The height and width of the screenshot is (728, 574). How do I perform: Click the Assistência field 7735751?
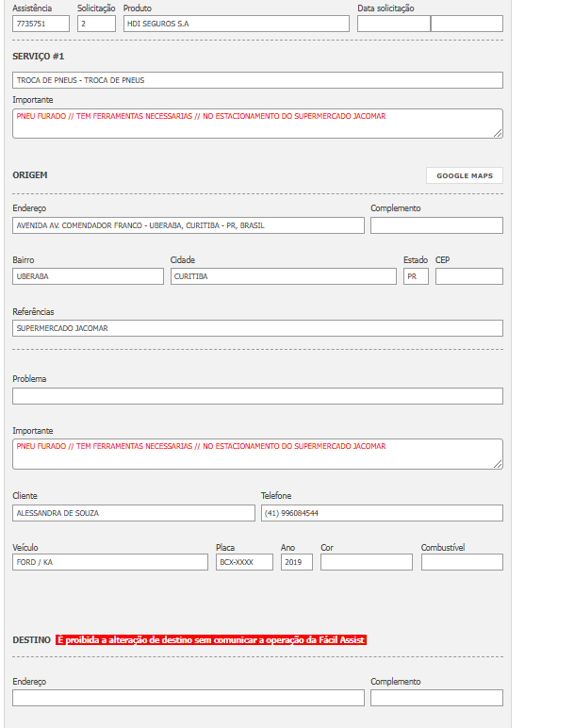[41, 24]
